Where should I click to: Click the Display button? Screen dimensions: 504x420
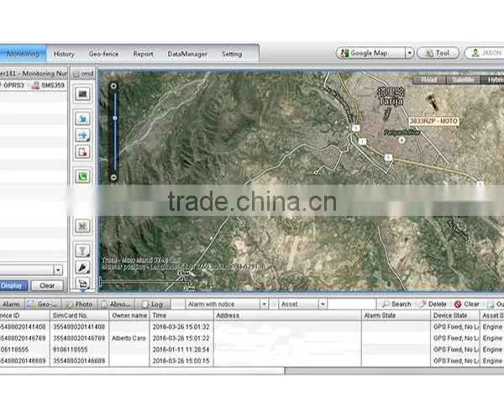pos(13,286)
